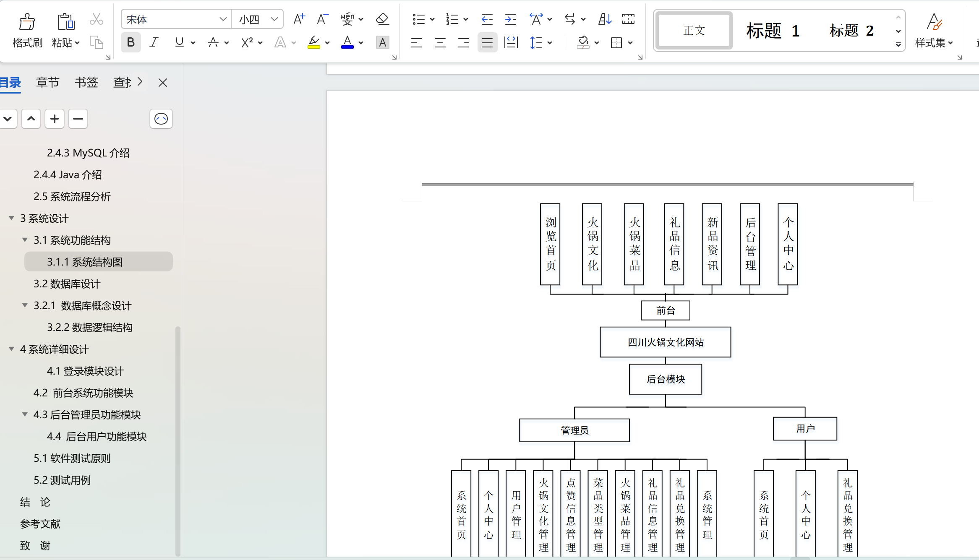Switch to the 章节 sidebar tab
Screen dimensions: 979x560
[x=47, y=82]
